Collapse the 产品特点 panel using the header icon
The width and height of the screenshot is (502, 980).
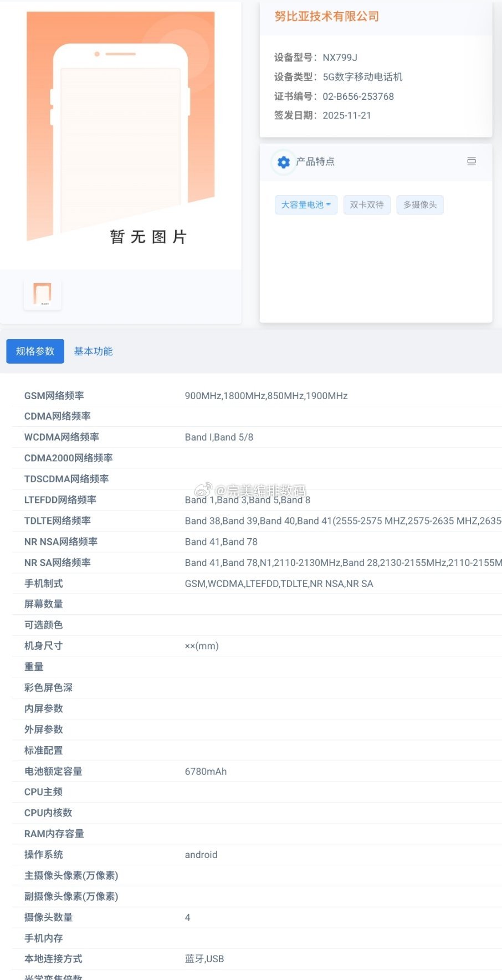click(x=472, y=161)
